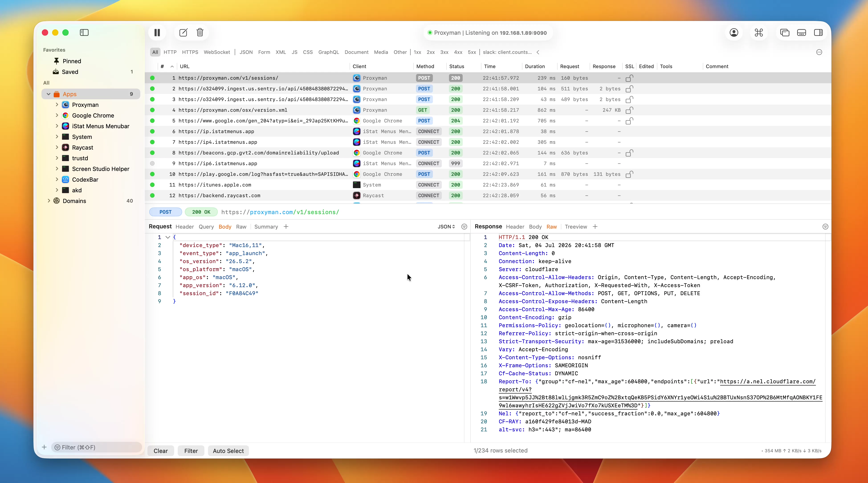The height and width of the screenshot is (483, 868).
Task: Toggle the right panel layout icon
Action: 819,33
